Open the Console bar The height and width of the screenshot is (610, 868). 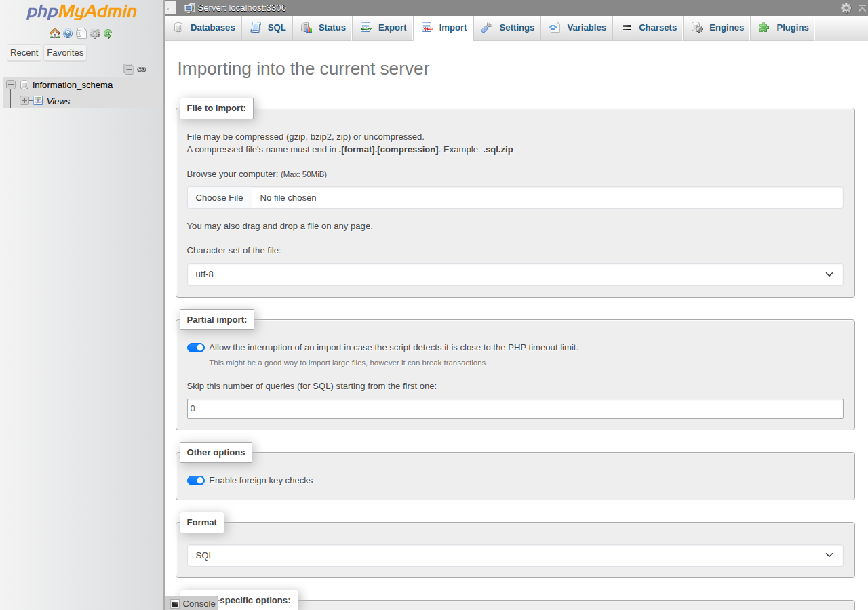(192, 603)
